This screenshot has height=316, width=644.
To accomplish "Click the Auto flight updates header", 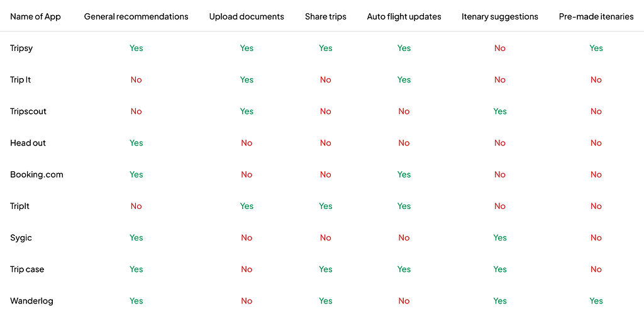I will click(404, 17).
